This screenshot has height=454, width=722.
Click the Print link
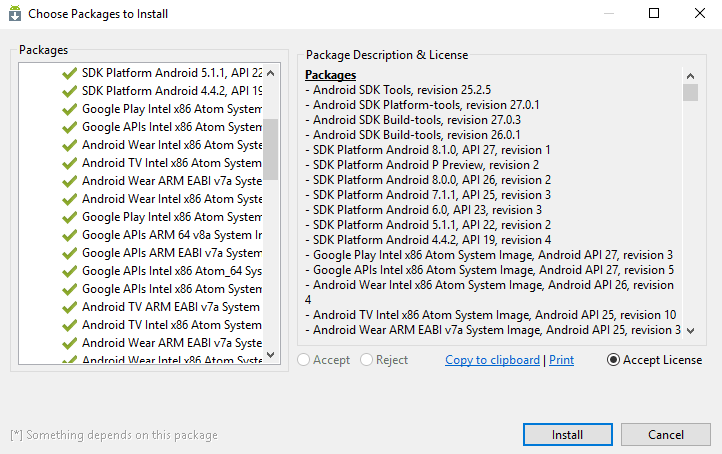pyautogui.click(x=561, y=360)
